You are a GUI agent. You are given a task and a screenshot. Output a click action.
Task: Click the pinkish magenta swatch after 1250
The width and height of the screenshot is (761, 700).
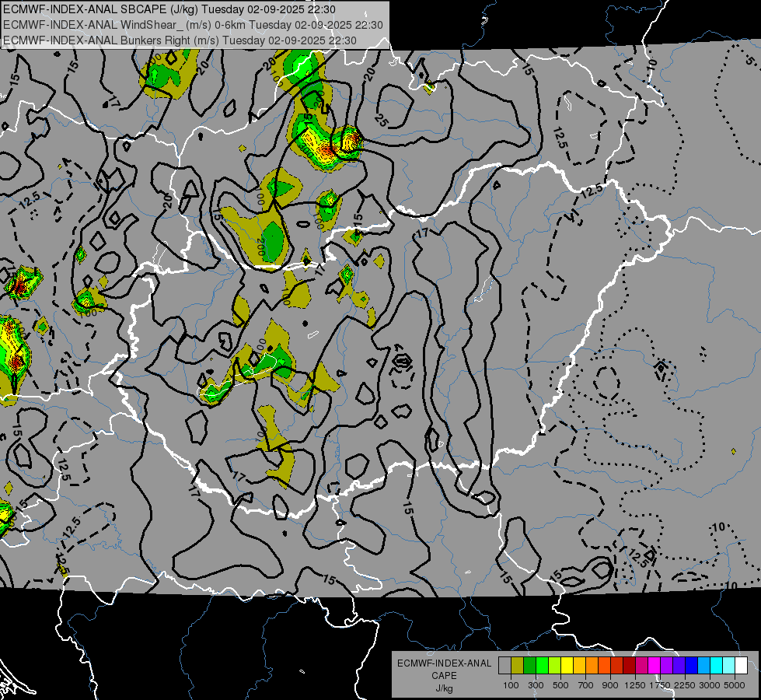(x=641, y=666)
